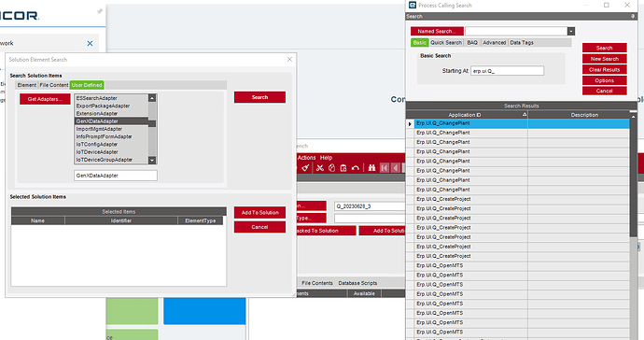Switch to the Element tab
This screenshot has width=644, height=340.
(x=27, y=85)
